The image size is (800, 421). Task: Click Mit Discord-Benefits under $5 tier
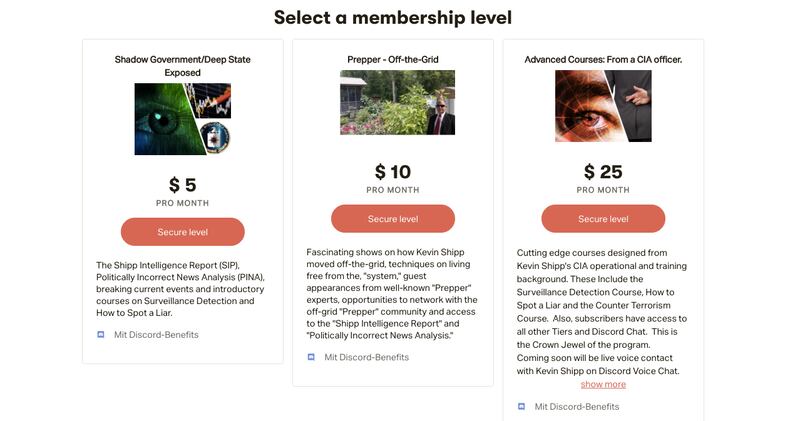coord(156,335)
